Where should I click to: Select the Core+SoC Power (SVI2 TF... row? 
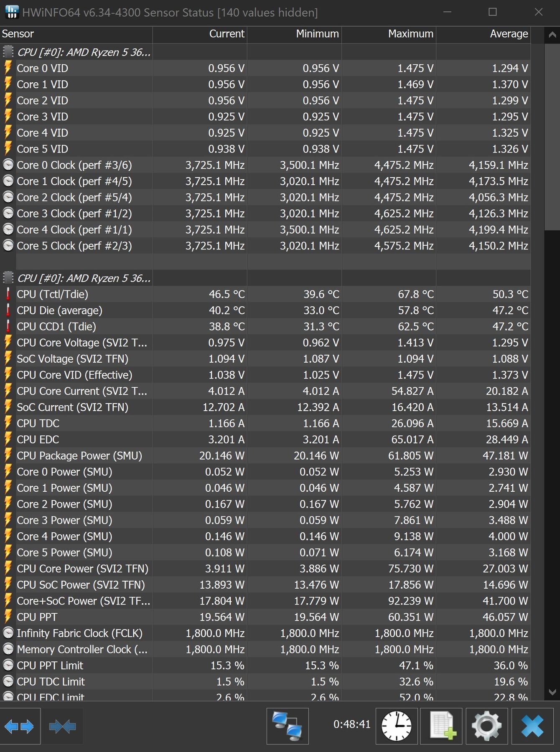tap(265, 601)
